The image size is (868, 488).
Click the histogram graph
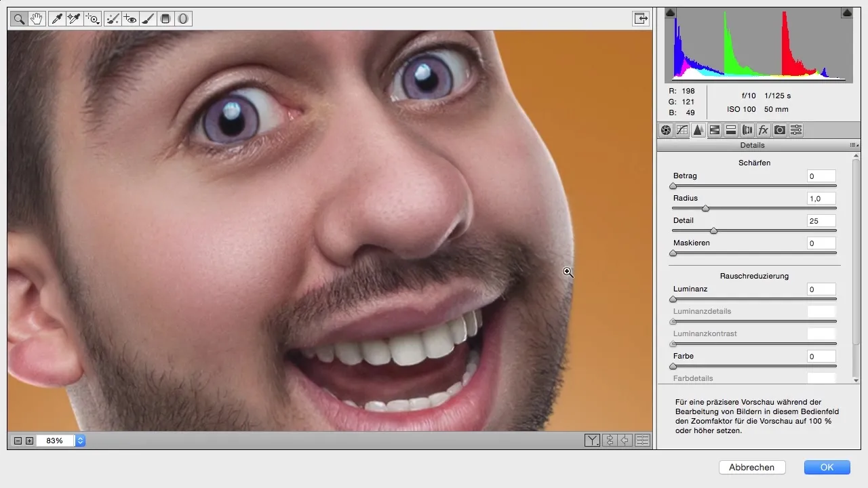758,45
